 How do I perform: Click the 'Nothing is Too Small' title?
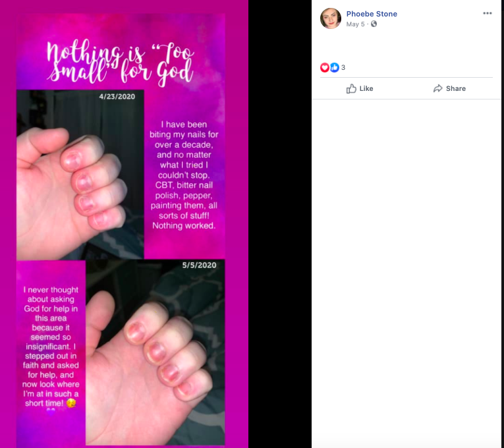point(121,64)
